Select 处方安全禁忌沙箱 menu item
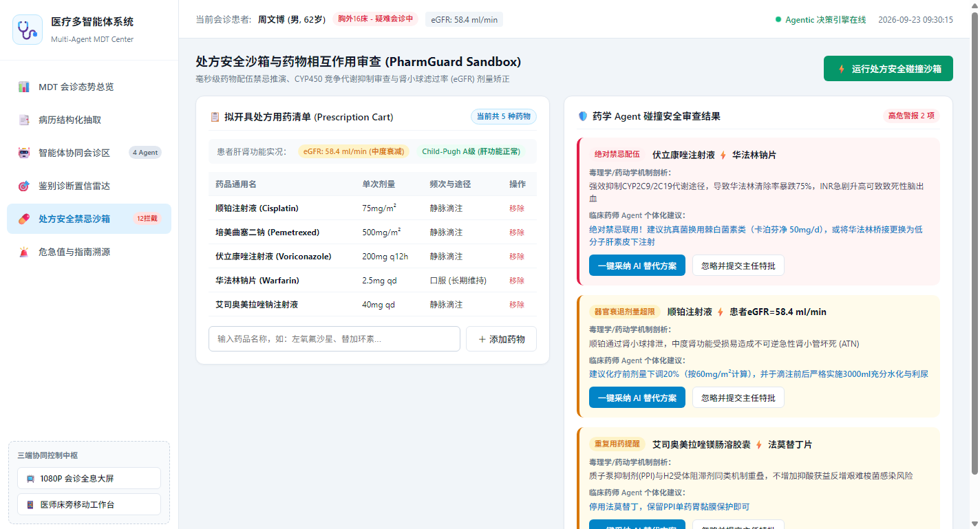The width and height of the screenshot is (980, 529). (89, 219)
